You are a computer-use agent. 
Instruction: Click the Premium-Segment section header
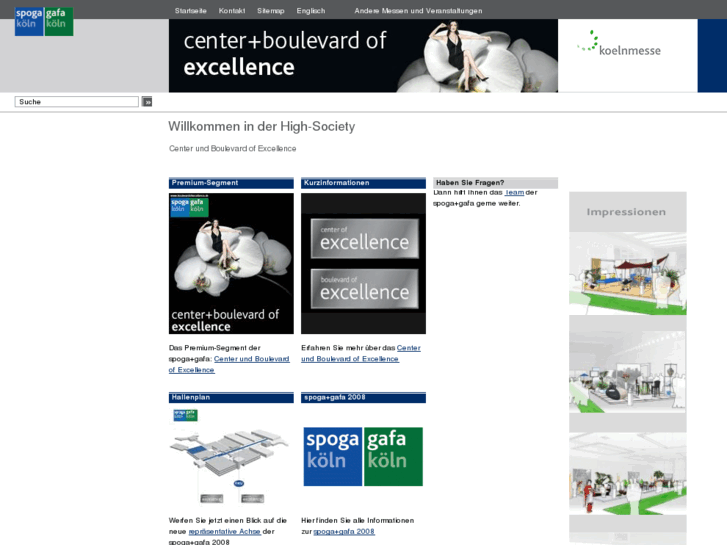[231, 183]
